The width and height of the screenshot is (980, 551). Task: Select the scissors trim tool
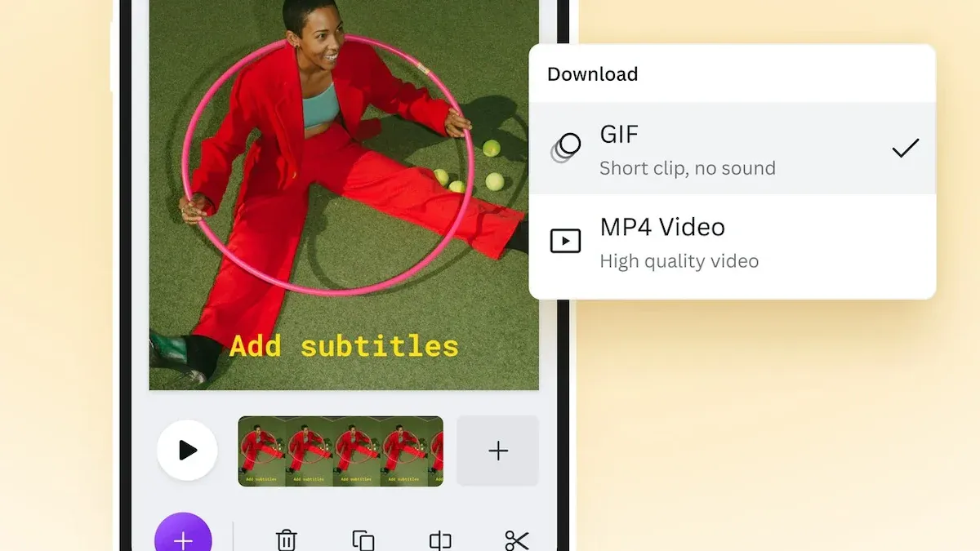[517, 540]
